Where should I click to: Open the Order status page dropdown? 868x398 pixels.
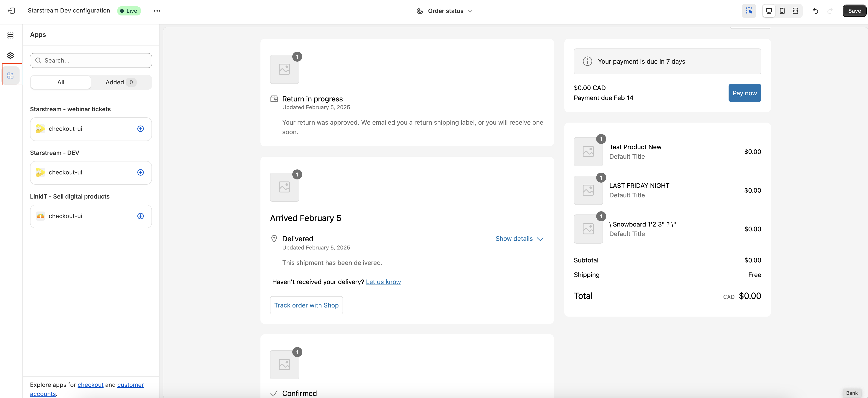point(445,11)
